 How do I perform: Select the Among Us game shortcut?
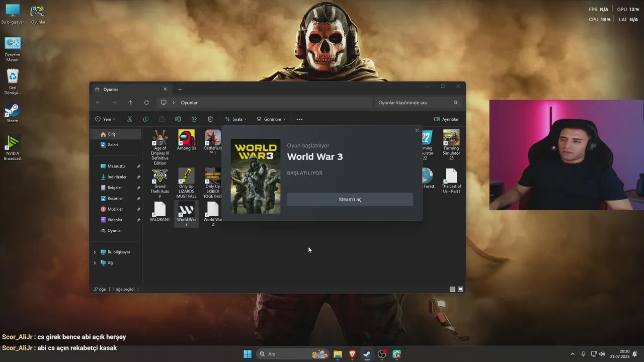186,140
